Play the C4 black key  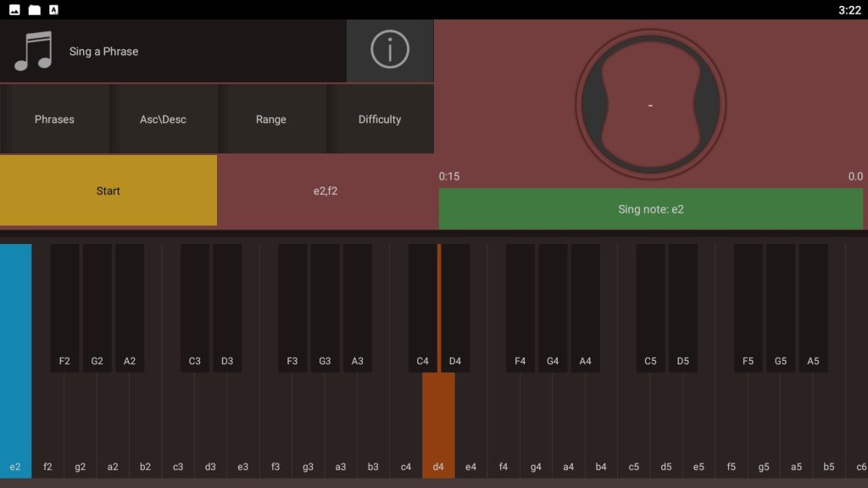(422, 308)
